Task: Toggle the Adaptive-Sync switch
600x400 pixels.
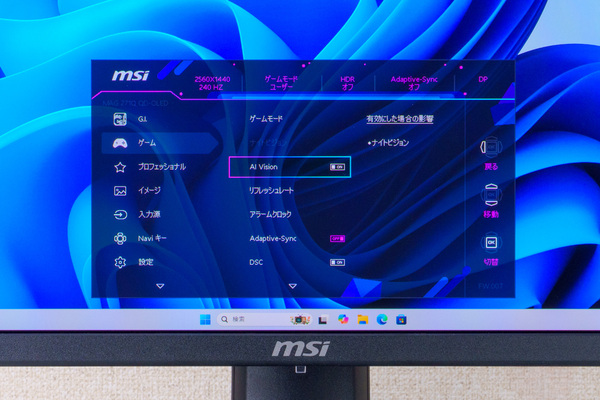Action: [x=338, y=238]
